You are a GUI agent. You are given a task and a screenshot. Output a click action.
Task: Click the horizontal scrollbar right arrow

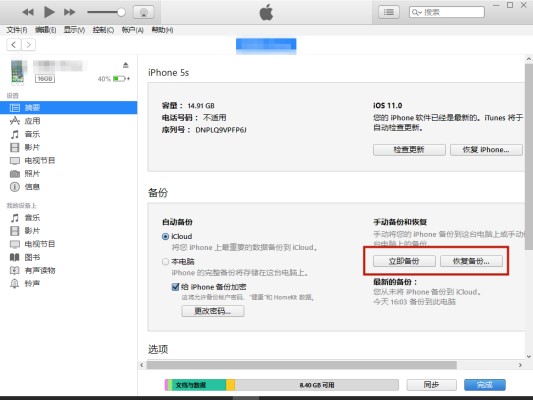click(520, 365)
